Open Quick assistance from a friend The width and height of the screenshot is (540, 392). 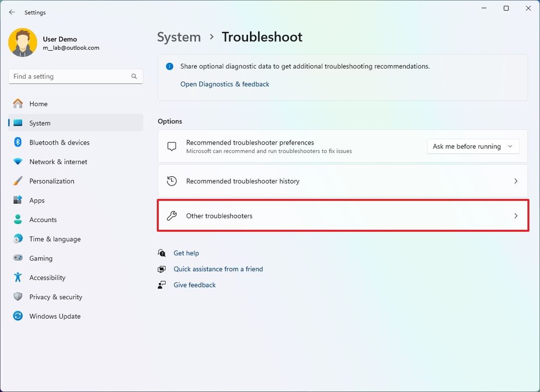[x=218, y=269]
